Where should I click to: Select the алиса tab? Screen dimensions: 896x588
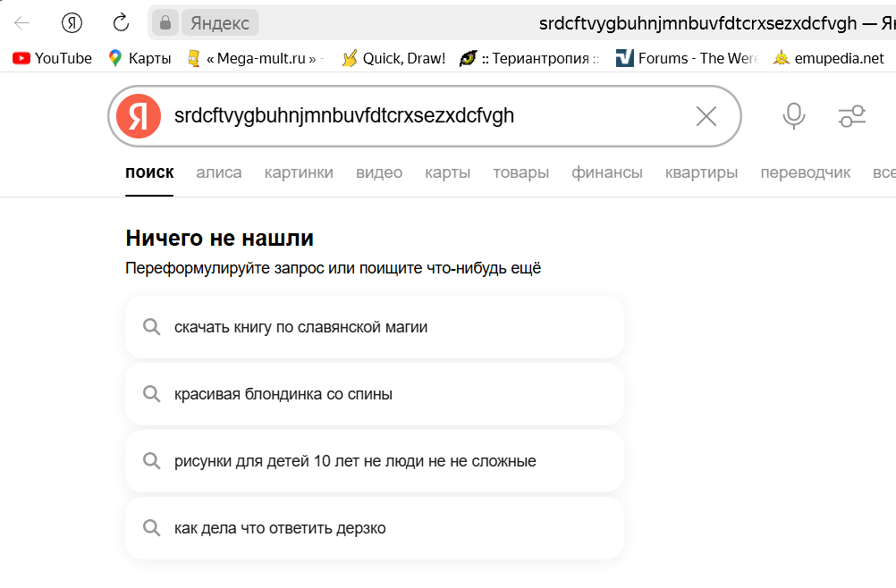coord(219,172)
